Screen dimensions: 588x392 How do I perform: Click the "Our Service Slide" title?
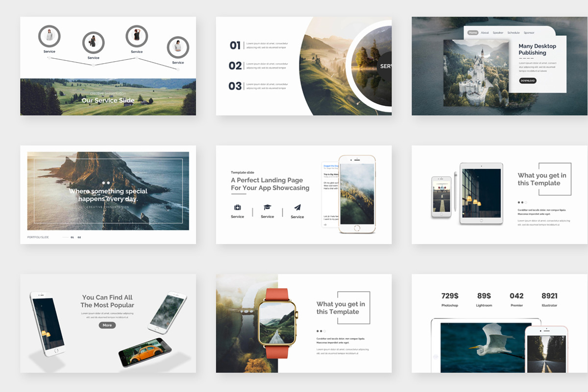point(108,100)
